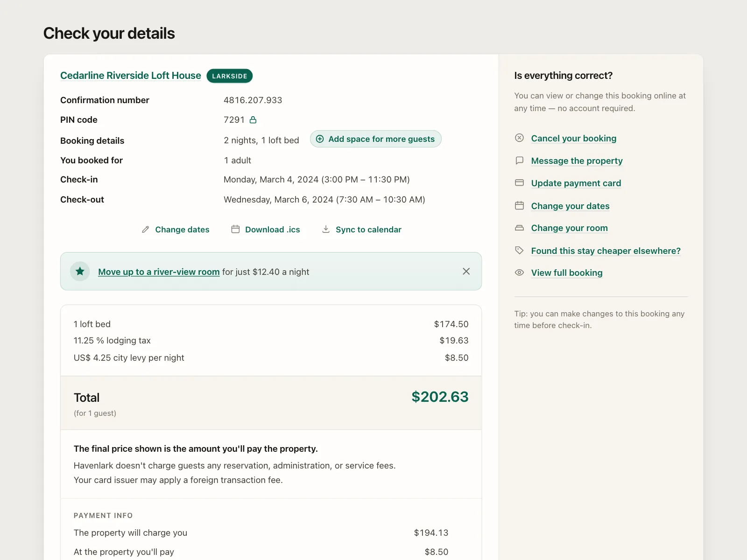Download the .ics calendar file
This screenshot has width=747, height=560.
click(x=266, y=230)
